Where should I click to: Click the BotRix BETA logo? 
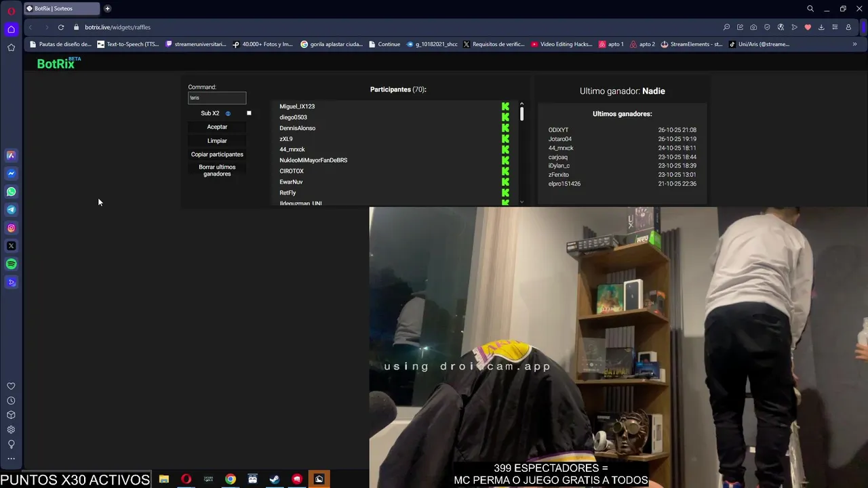pyautogui.click(x=58, y=63)
